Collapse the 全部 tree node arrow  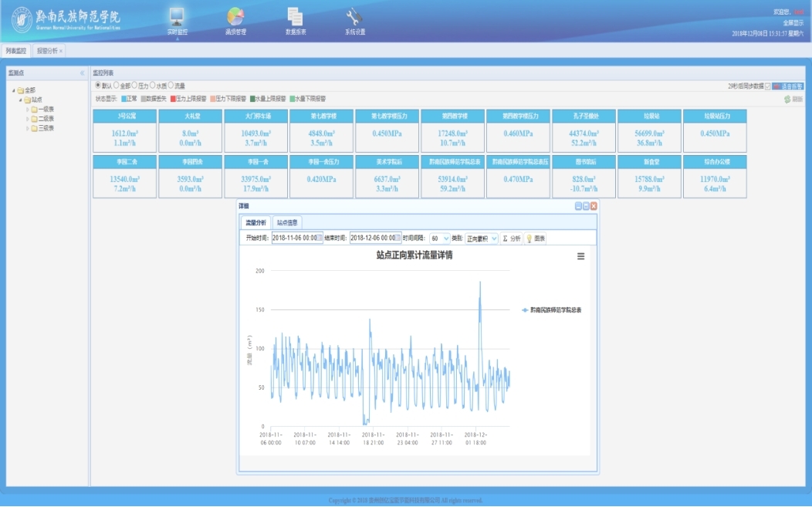click(14, 90)
